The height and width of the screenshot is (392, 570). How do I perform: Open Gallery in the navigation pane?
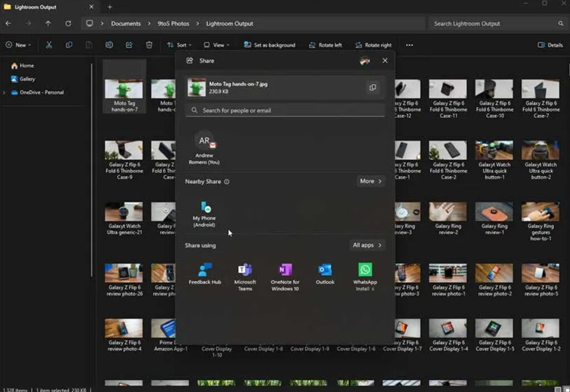pyautogui.click(x=23, y=79)
